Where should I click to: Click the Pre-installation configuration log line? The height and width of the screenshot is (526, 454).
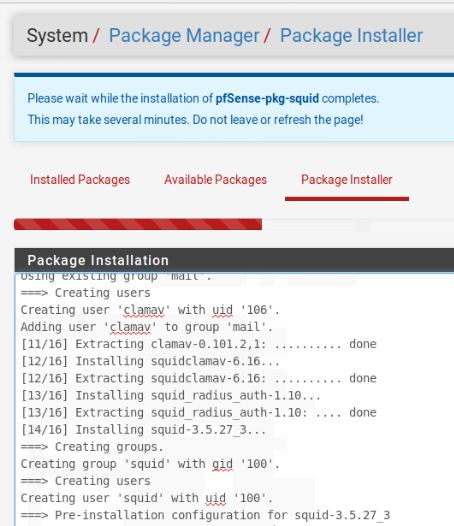point(205,515)
